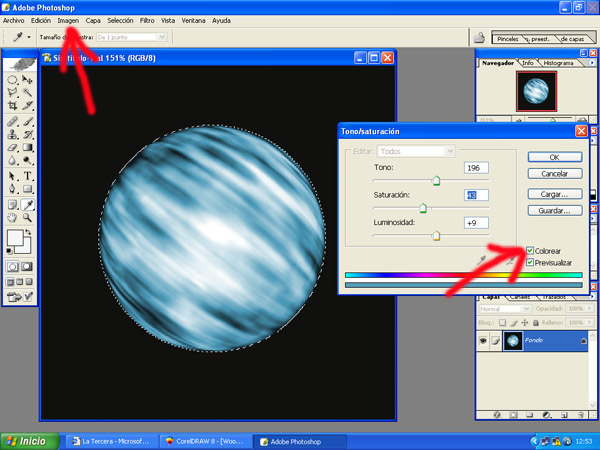
Task: Open the Tamaño de muestra dropdown
Action: coord(132,37)
